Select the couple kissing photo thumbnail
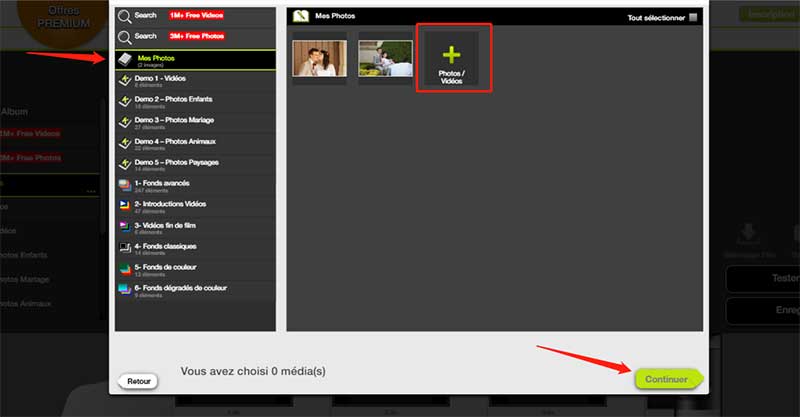 click(x=318, y=57)
